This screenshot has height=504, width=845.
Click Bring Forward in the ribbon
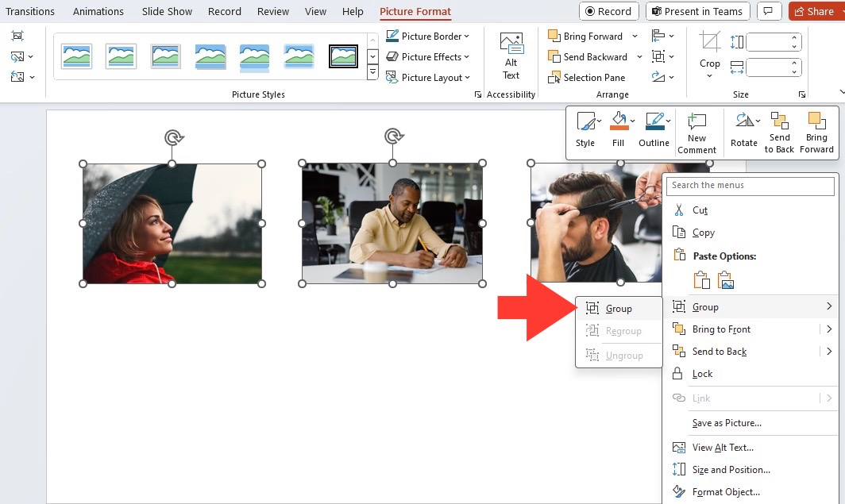[x=585, y=36]
